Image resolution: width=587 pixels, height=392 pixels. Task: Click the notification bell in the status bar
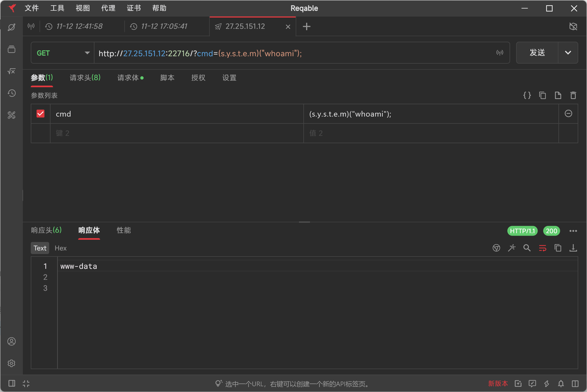pyautogui.click(x=561, y=383)
